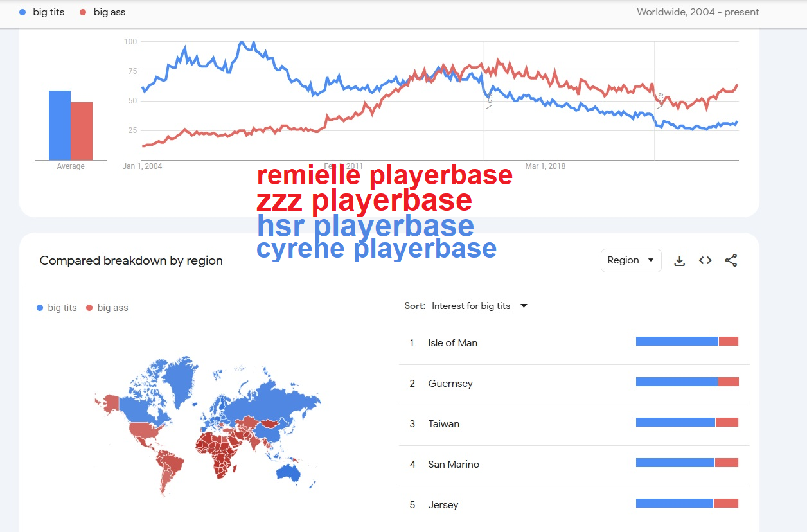Open the Region dropdown selector
The image size is (807, 532).
coord(631,260)
